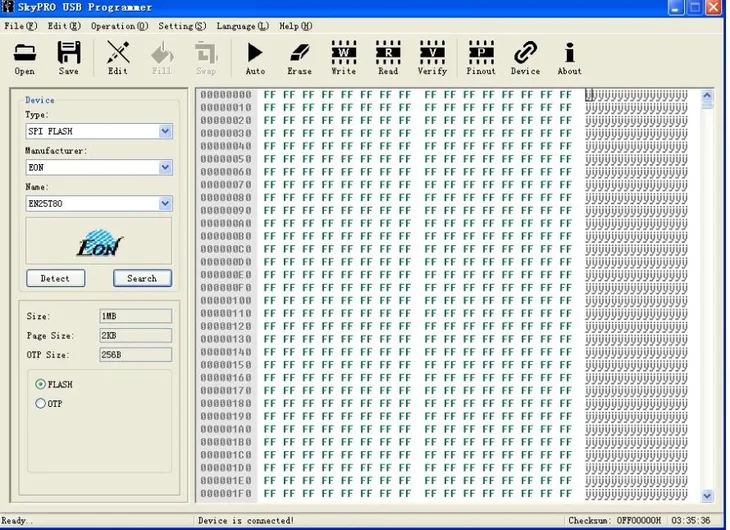Open the Language menu
This screenshot has height=530, width=730.
242,26
